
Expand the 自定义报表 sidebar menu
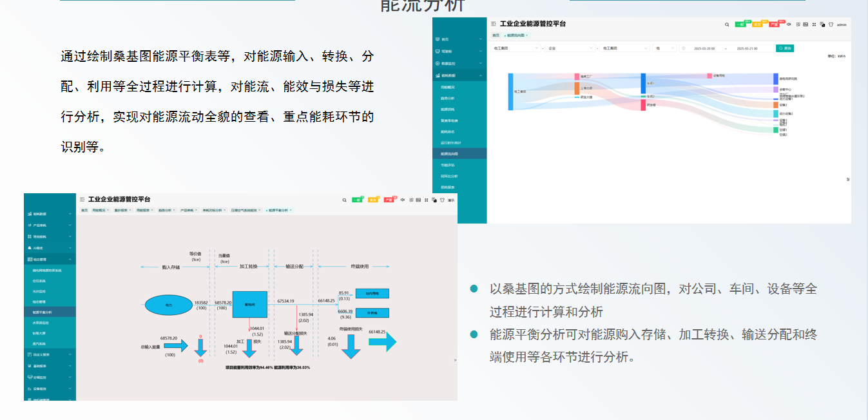click(50, 354)
